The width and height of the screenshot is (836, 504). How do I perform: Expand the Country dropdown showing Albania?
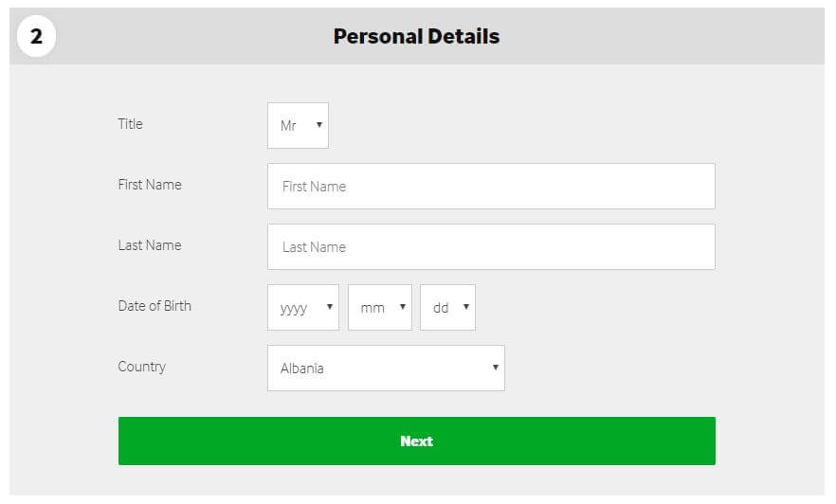coord(386,369)
